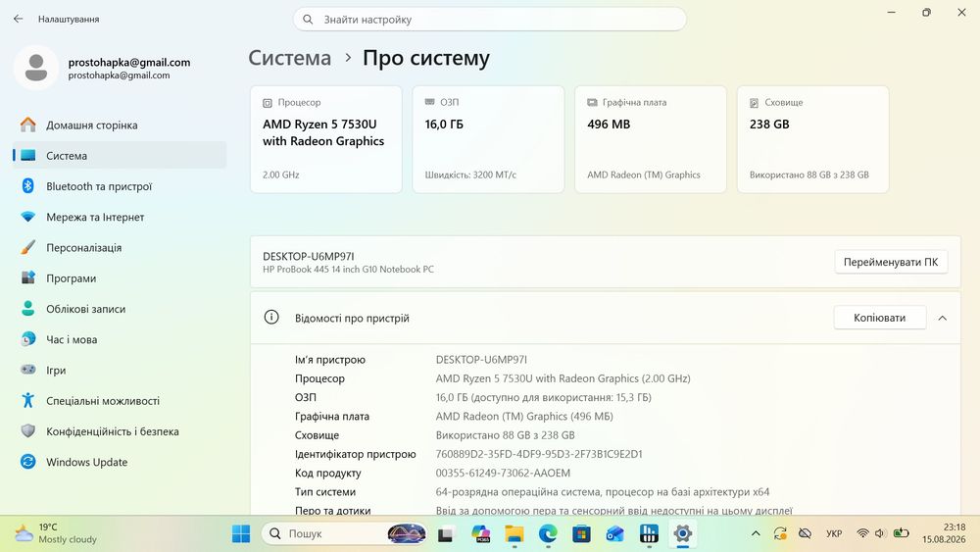This screenshot has width=980, height=552.
Task: Open Wi-Fi network tray icon
Action: point(862,533)
